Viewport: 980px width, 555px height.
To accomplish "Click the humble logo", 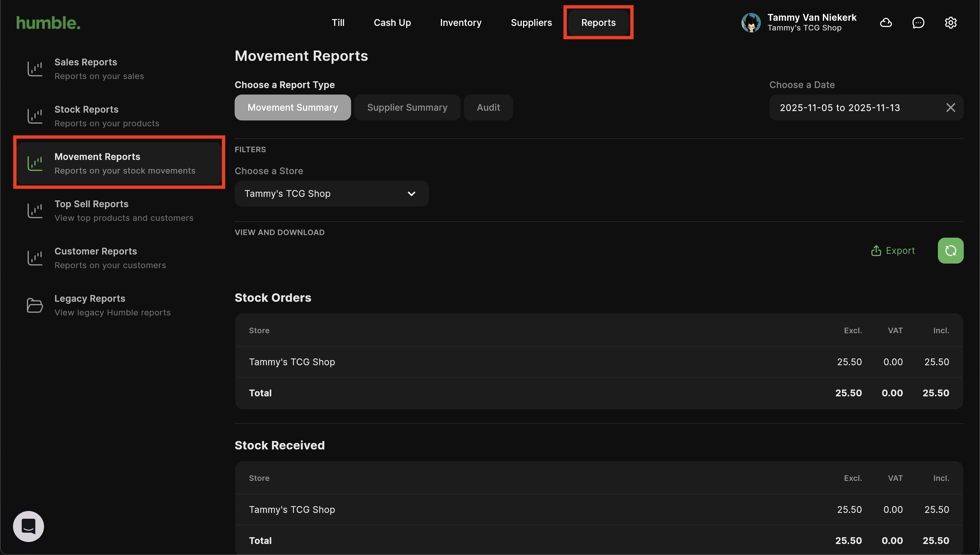I will (48, 23).
